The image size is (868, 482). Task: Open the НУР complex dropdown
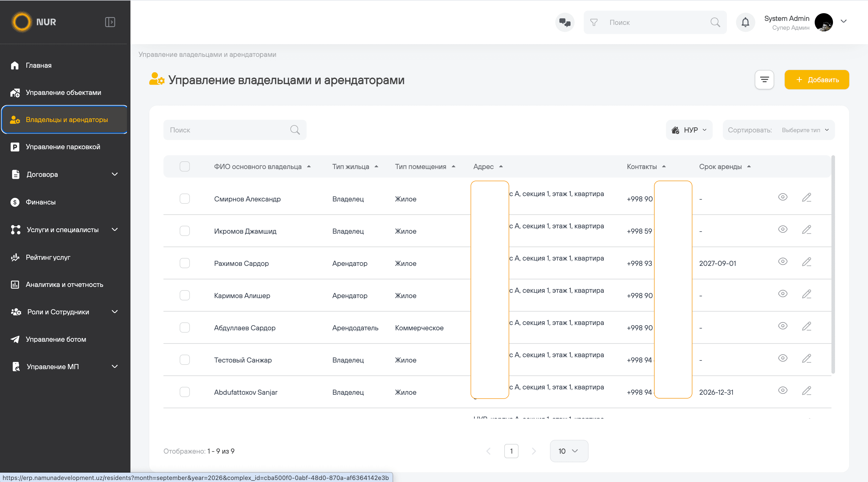(689, 130)
